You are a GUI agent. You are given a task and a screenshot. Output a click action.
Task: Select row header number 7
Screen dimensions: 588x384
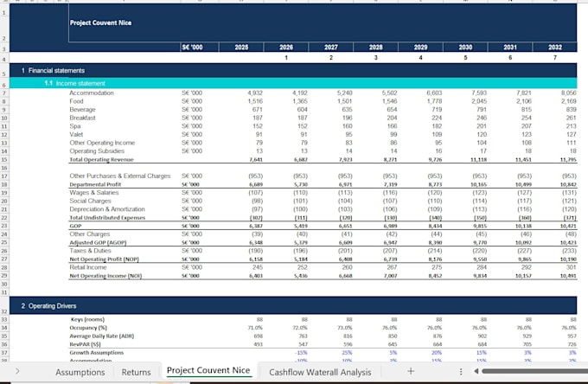click(x=4, y=93)
